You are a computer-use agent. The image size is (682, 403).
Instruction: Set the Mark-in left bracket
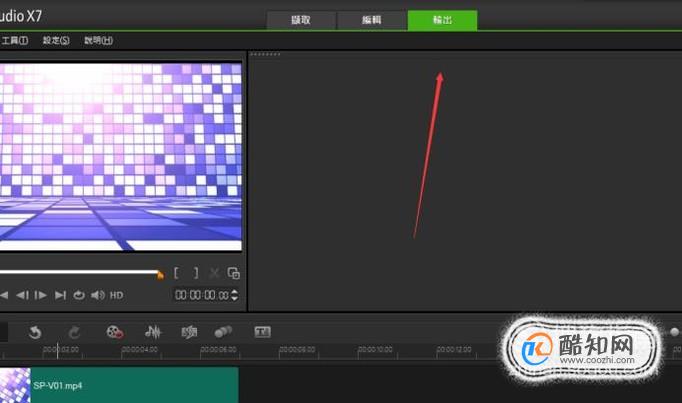[176, 273]
